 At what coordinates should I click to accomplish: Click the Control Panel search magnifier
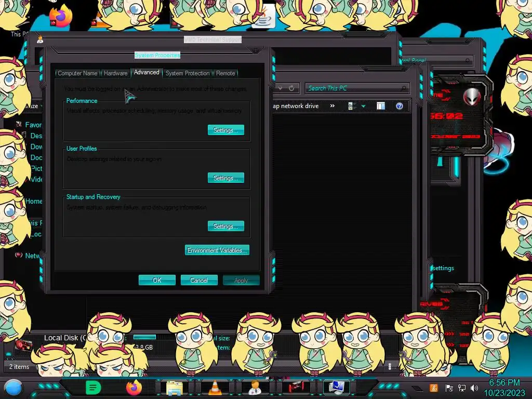point(468,60)
